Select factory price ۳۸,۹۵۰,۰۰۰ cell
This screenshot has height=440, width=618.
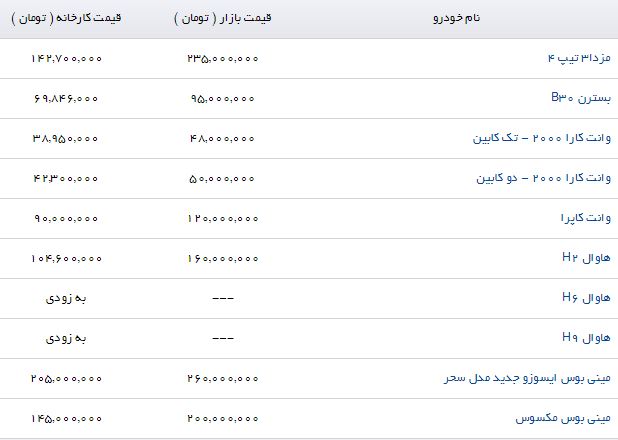65,139
